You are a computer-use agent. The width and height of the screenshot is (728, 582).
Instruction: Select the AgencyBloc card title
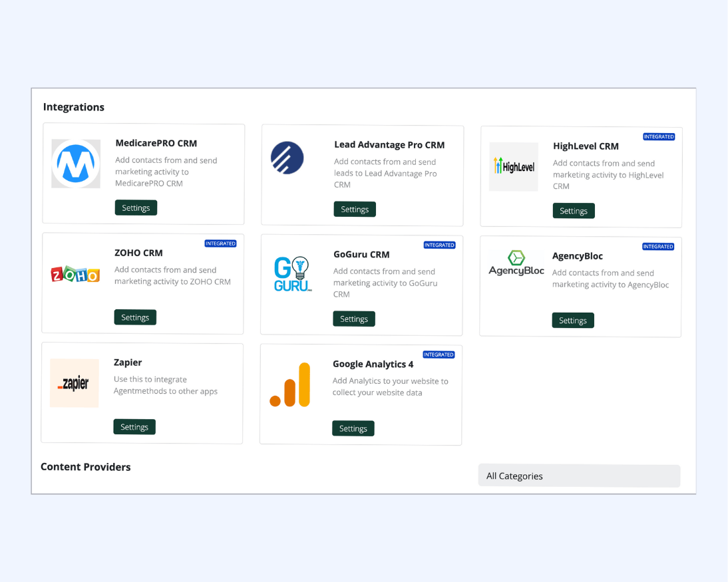point(578,256)
